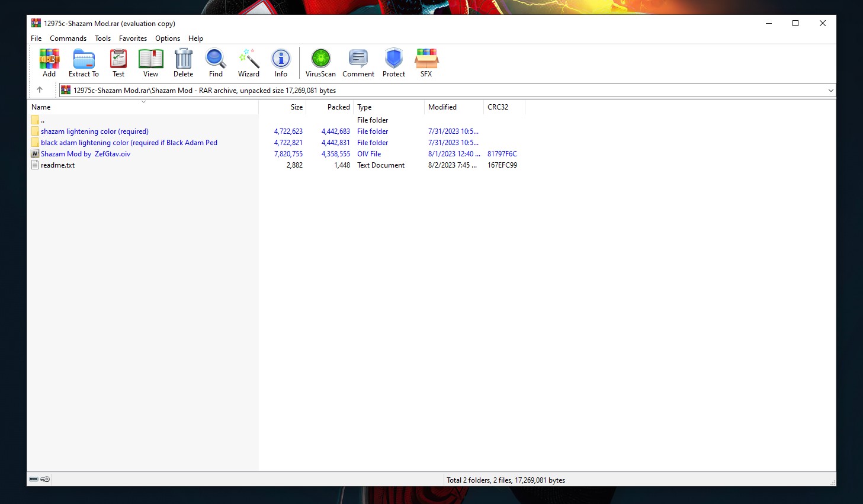Click the Delete icon
Screen dimensions: 863x504
tap(183, 62)
